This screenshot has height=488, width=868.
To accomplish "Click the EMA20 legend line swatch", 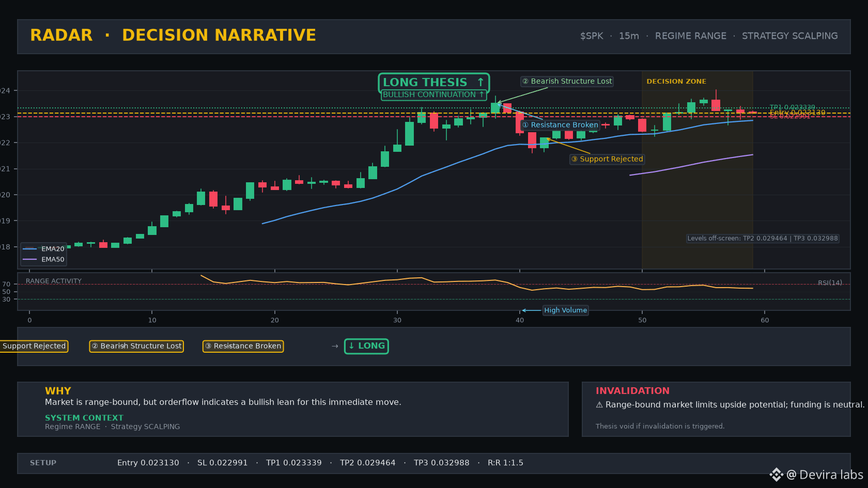I will 30,249.
